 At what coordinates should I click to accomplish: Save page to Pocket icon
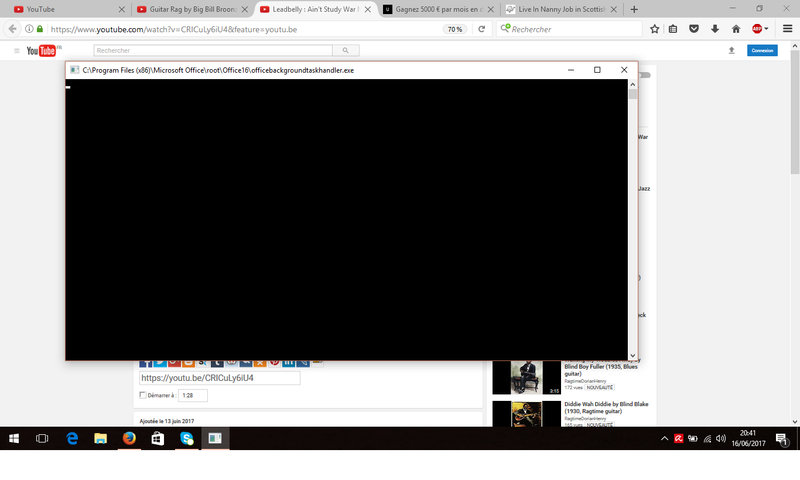point(694,29)
